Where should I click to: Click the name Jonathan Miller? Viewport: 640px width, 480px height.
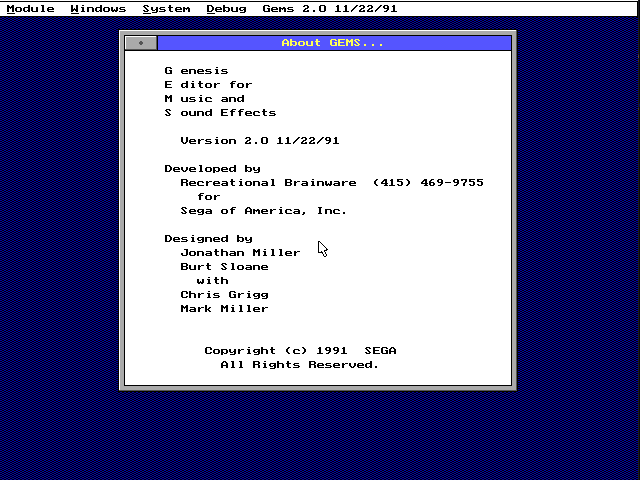point(240,253)
